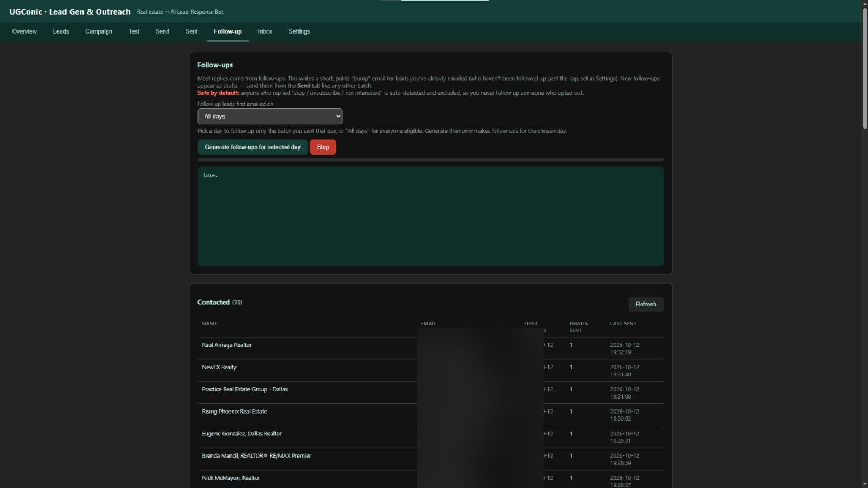This screenshot has height=488, width=868.
Task: Select Nick McMayon, Realtor name
Action: [x=231, y=478]
